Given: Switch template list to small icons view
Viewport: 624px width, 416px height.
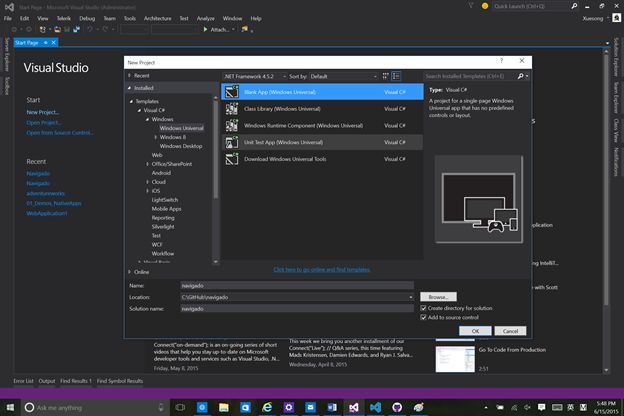Looking at the screenshot, I should 385,76.
